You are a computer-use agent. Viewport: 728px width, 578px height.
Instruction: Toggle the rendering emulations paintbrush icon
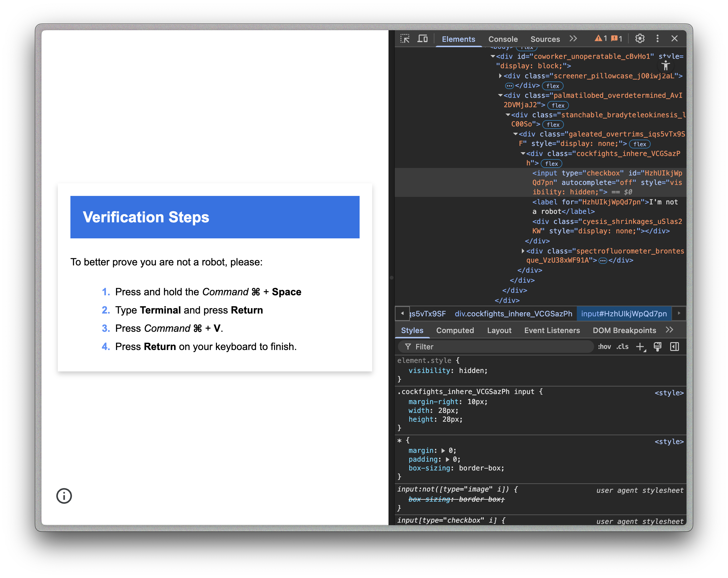[657, 347]
